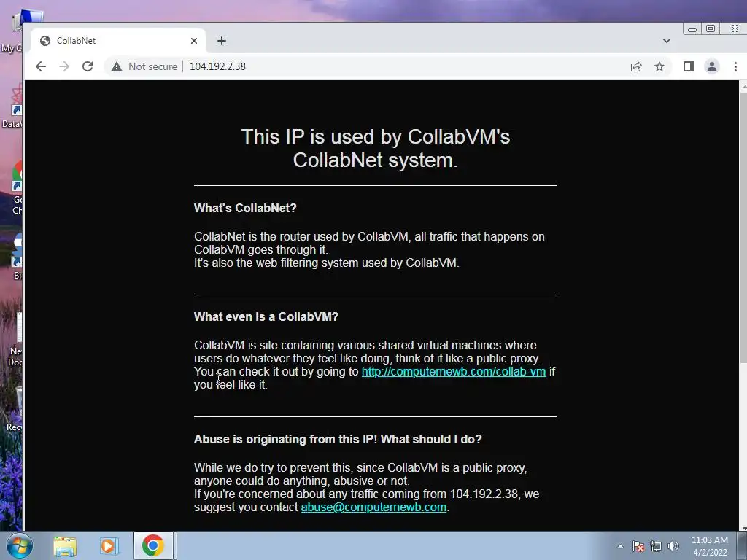Show hidden system tray icons
The width and height of the screenshot is (747, 560).
coord(620,546)
